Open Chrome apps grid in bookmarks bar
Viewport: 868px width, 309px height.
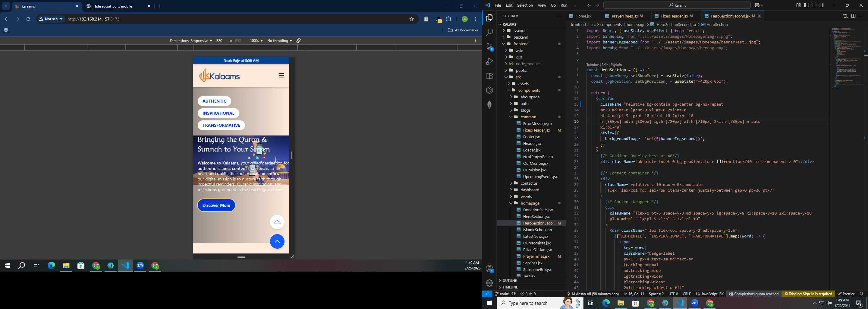[x=6, y=30]
